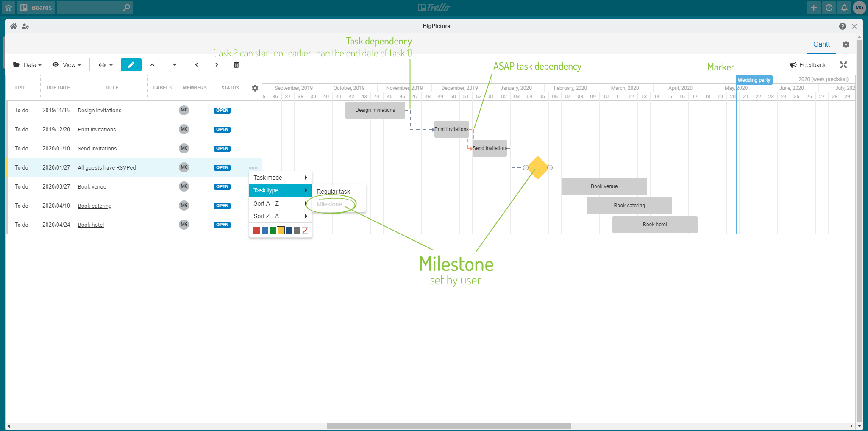Click the user management icon beside home
The image size is (868, 431).
(25, 26)
